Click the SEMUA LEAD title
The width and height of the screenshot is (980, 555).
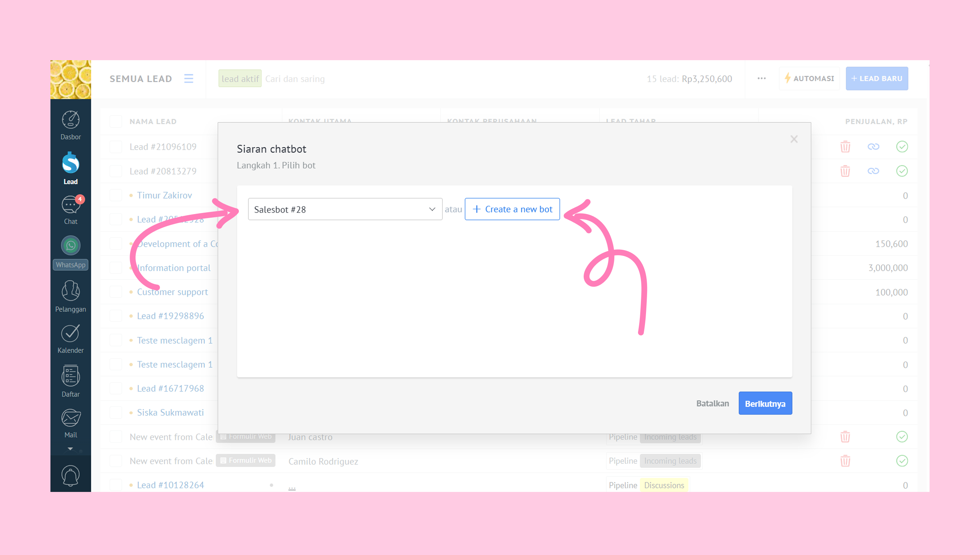[141, 79]
